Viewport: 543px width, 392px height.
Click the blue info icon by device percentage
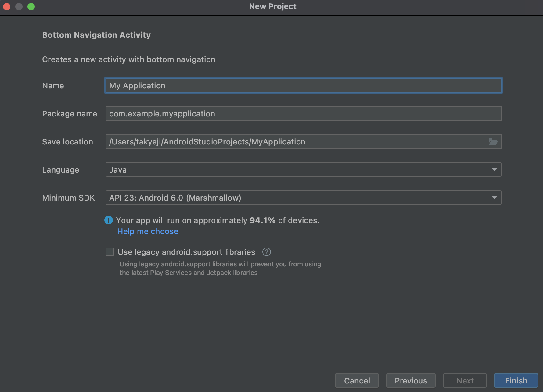108,220
